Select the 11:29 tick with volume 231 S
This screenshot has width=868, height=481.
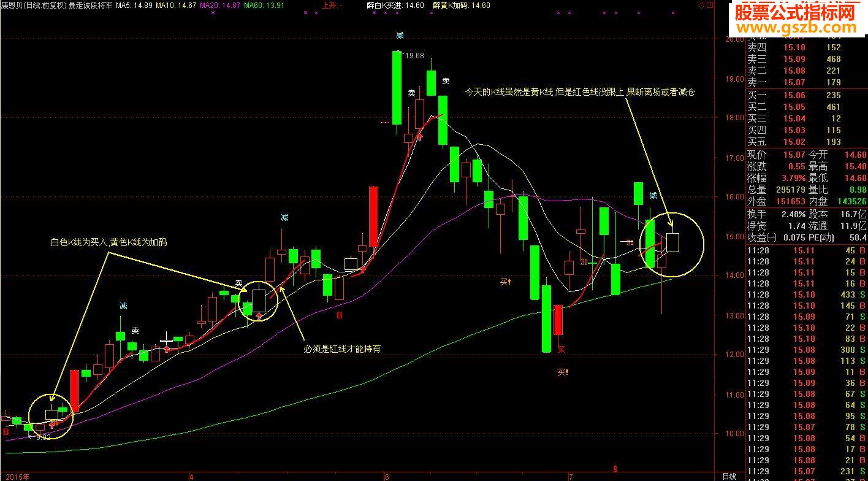click(x=807, y=471)
